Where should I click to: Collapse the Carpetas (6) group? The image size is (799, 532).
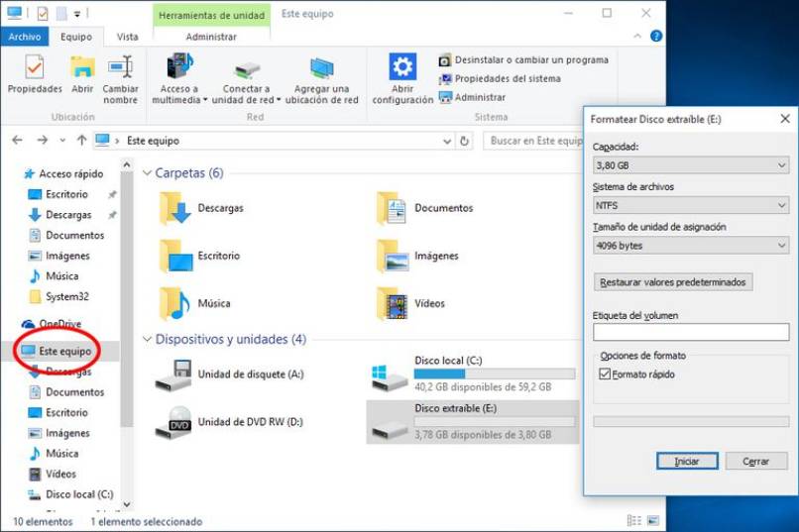pos(148,173)
